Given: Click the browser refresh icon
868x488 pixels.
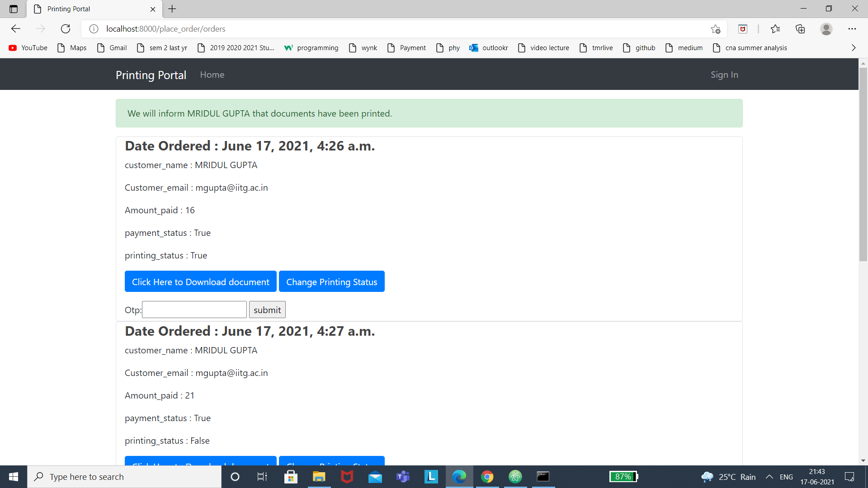Looking at the screenshot, I should click(x=66, y=29).
